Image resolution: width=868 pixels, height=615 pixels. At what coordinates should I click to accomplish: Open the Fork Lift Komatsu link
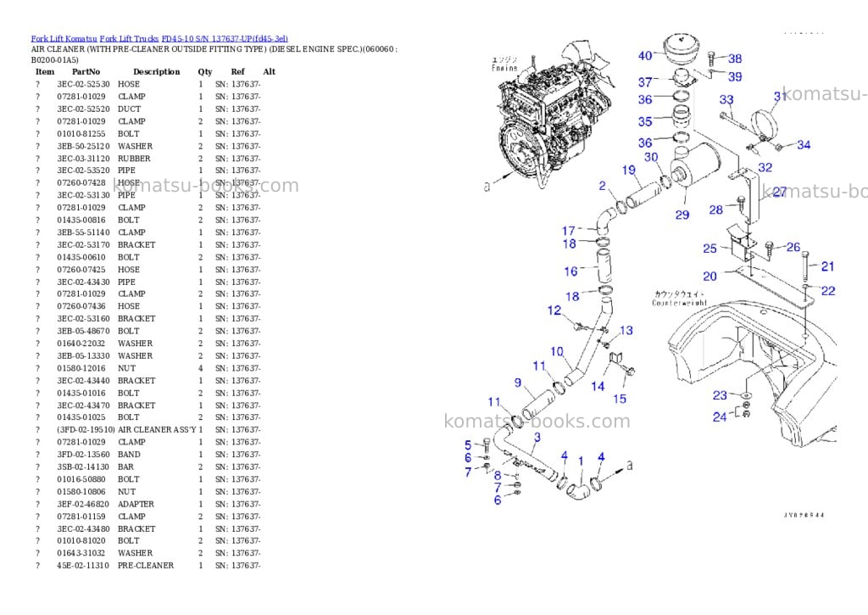coord(64,38)
